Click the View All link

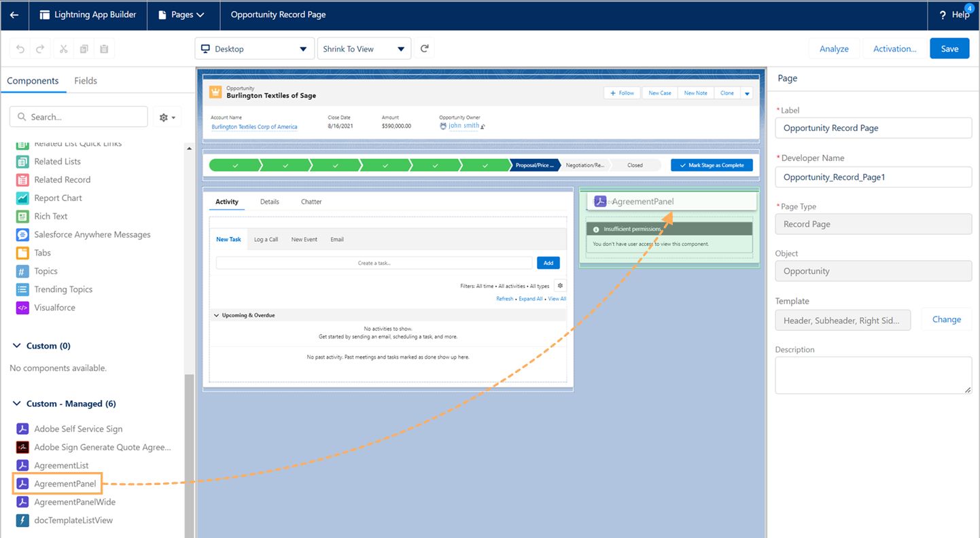[x=557, y=299]
